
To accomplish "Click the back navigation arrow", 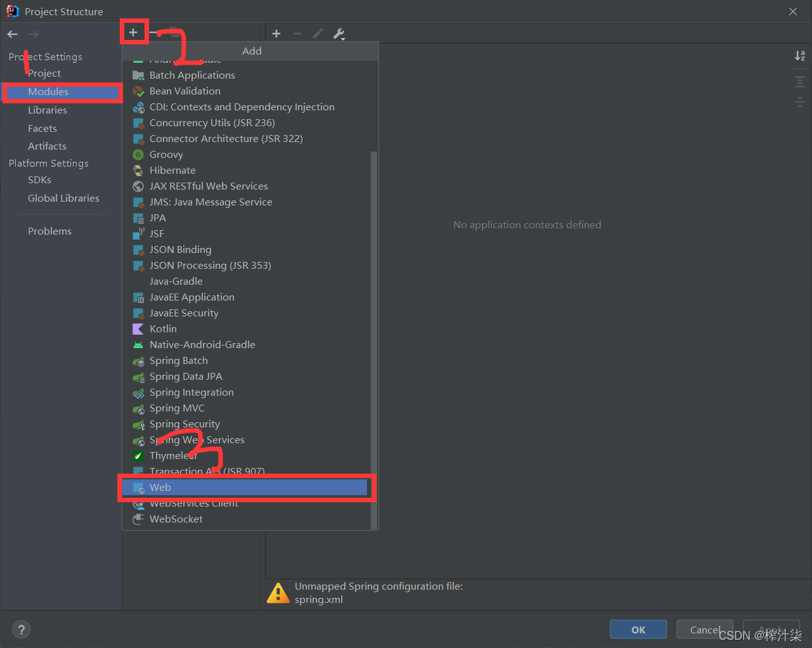I will [13, 34].
